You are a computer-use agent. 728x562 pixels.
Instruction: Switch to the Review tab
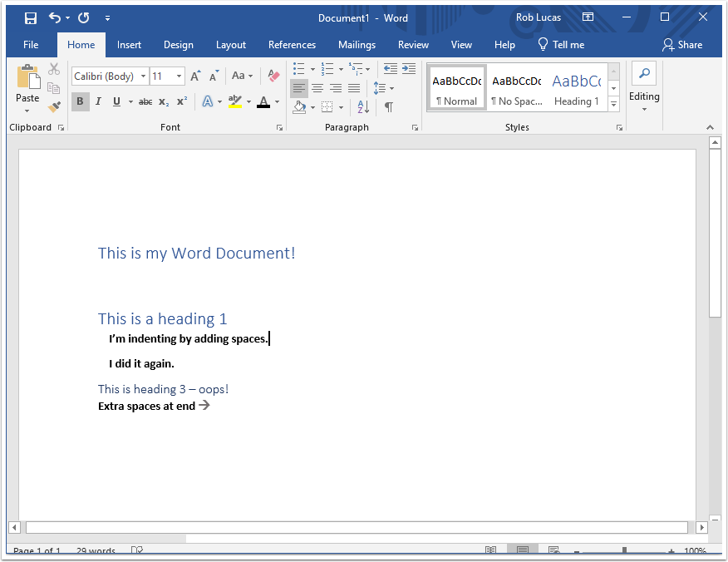point(413,45)
